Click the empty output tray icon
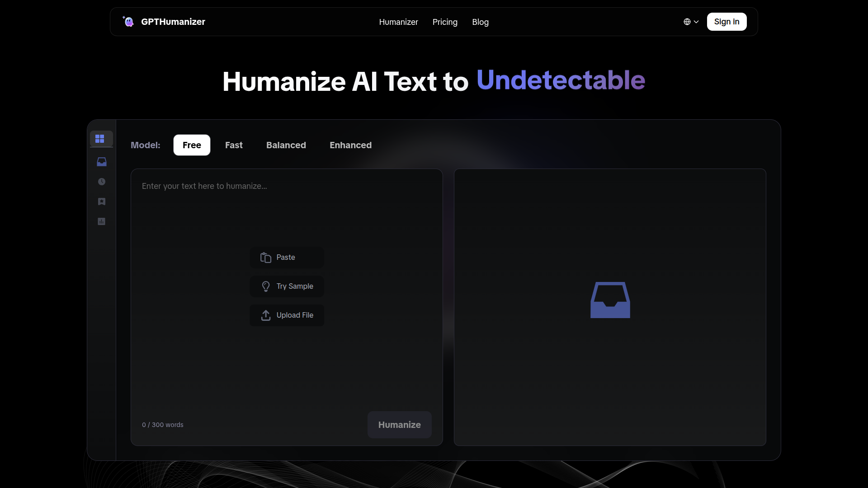Screen dimensions: 868x488 pyautogui.click(x=610, y=300)
